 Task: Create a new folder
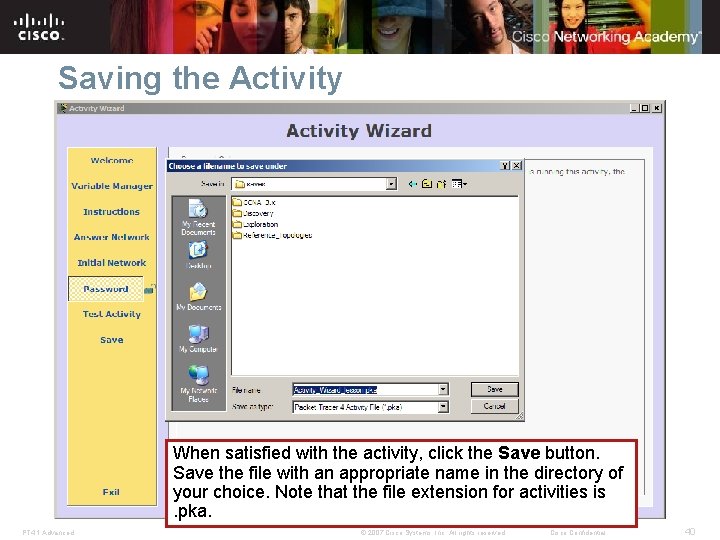(x=441, y=184)
